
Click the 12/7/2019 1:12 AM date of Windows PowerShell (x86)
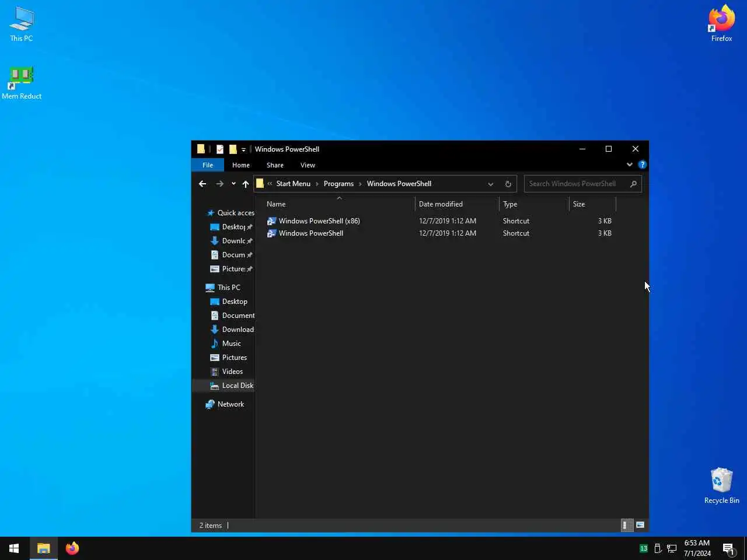point(448,221)
